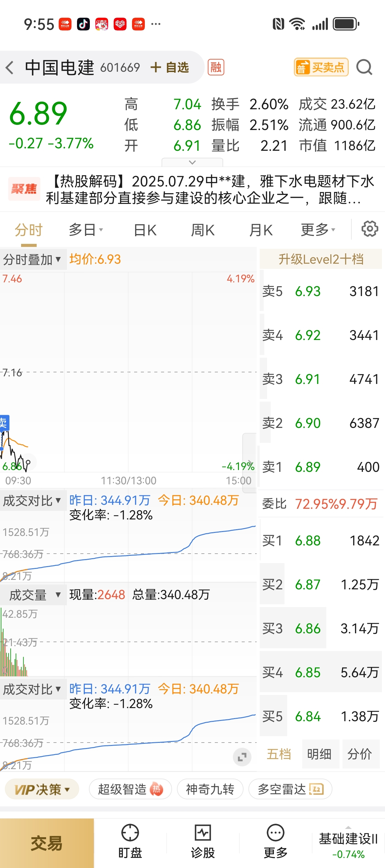The width and height of the screenshot is (385, 868).
Task: Open the 更多 chart period dropdown
Action: point(318,230)
